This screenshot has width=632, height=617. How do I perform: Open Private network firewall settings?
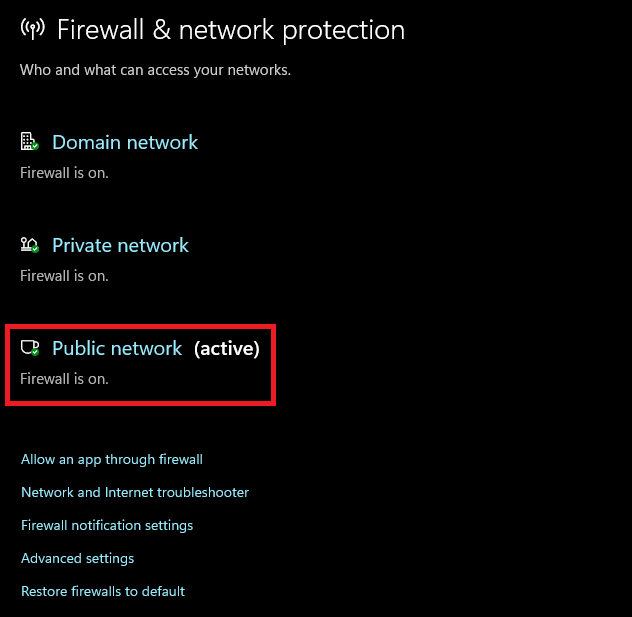tap(120, 245)
